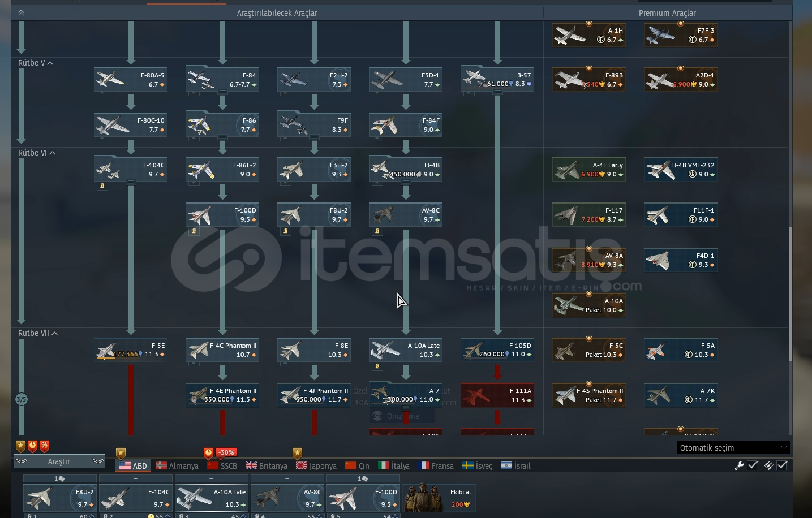Image resolution: width=812 pixels, height=518 pixels.
Task: Select the F8U-2 crew slot at bottom
Action: (x=60, y=498)
